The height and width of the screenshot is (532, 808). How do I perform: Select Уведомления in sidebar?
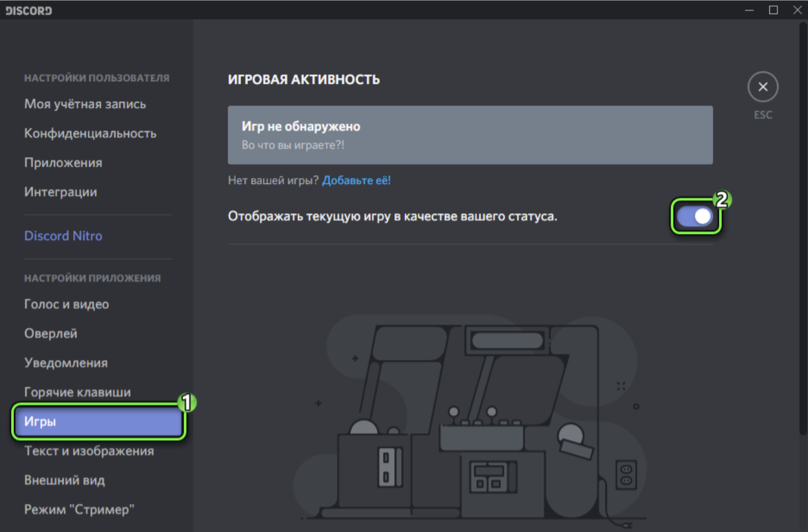point(66,363)
